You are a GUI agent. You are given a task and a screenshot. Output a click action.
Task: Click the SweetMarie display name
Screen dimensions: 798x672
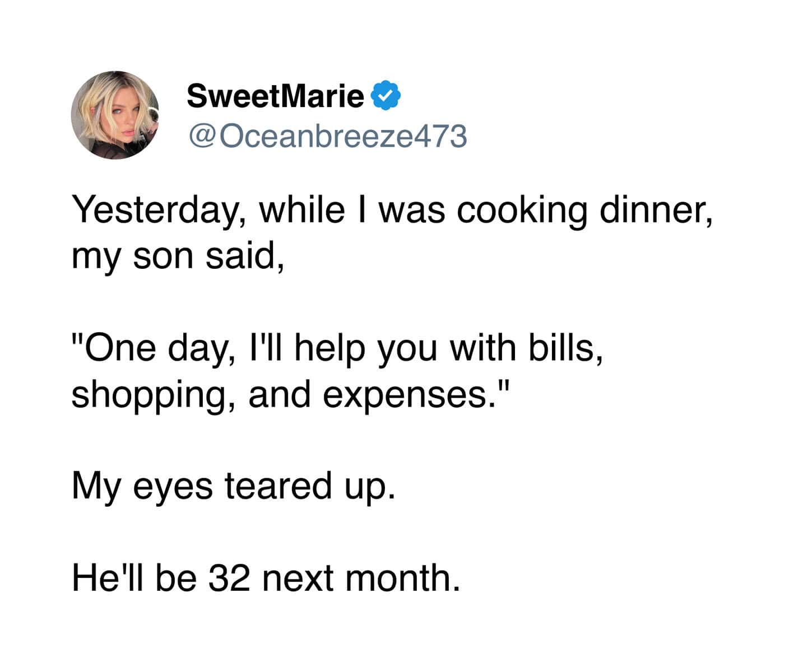[x=275, y=96]
